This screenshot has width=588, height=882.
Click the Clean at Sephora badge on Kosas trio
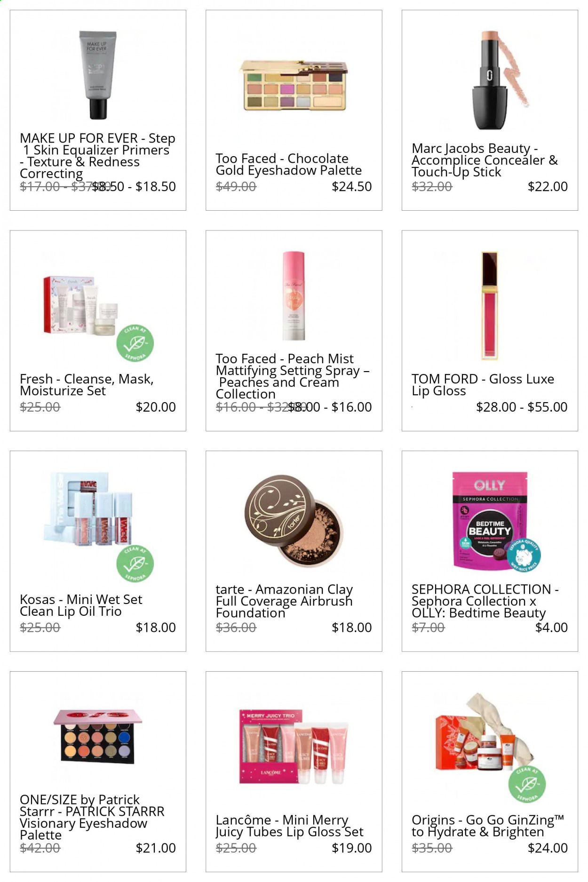point(135,564)
